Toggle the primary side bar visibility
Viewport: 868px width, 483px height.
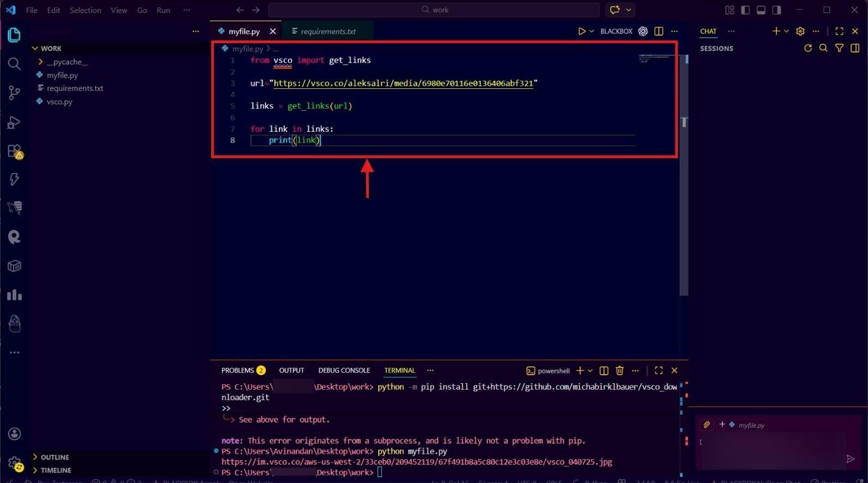point(745,10)
